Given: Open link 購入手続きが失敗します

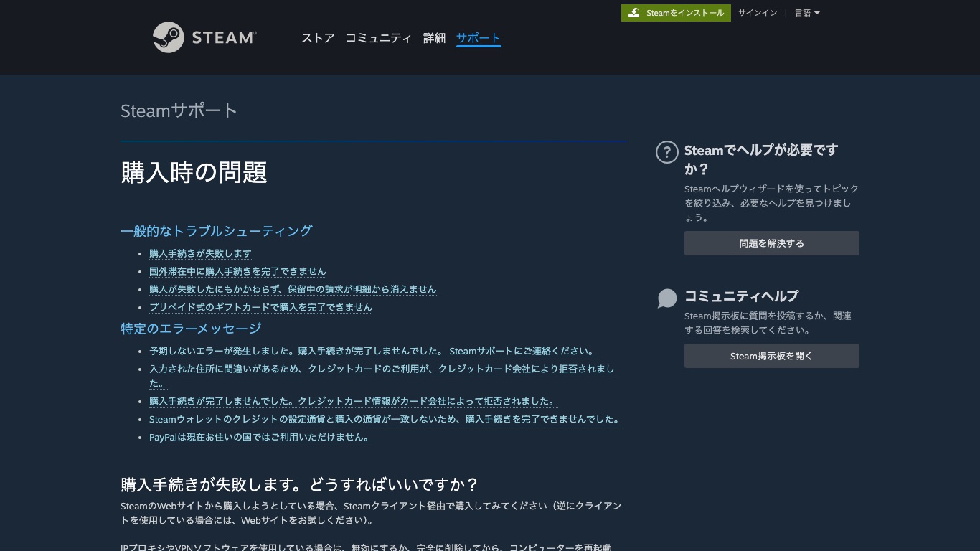Looking at the screenshot, I should point(200,253).
